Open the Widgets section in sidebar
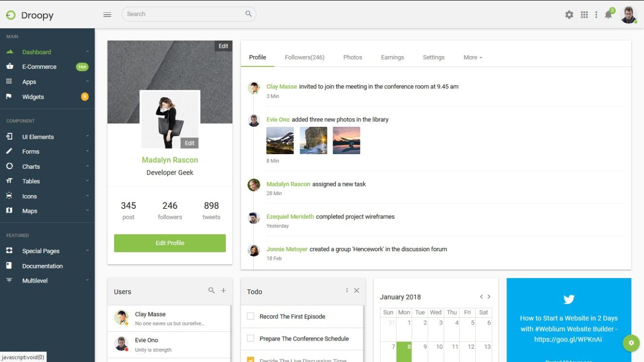644x362 pixels. [33, 97]
